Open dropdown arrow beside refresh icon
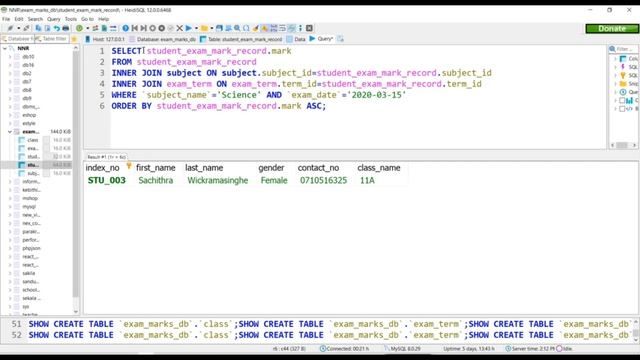The width and height of the screenshot is (640, 360). [87, 28]
